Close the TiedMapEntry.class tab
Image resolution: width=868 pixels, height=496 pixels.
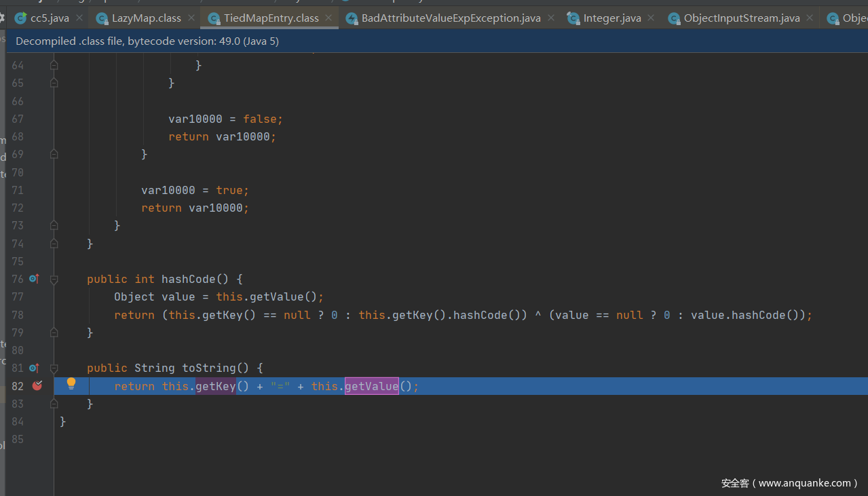329,18
